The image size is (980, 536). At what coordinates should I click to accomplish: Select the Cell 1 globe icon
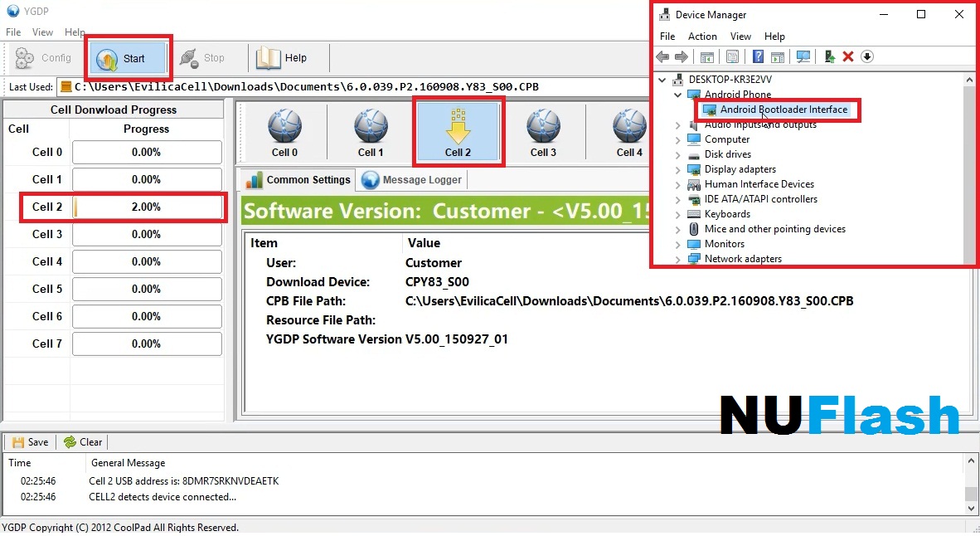point(370,133)
